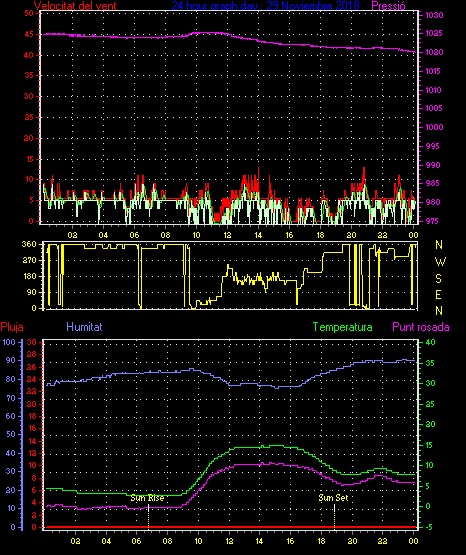
Task: Click the 'Velocitat del vent' legend label
Action: click(75, 6)
